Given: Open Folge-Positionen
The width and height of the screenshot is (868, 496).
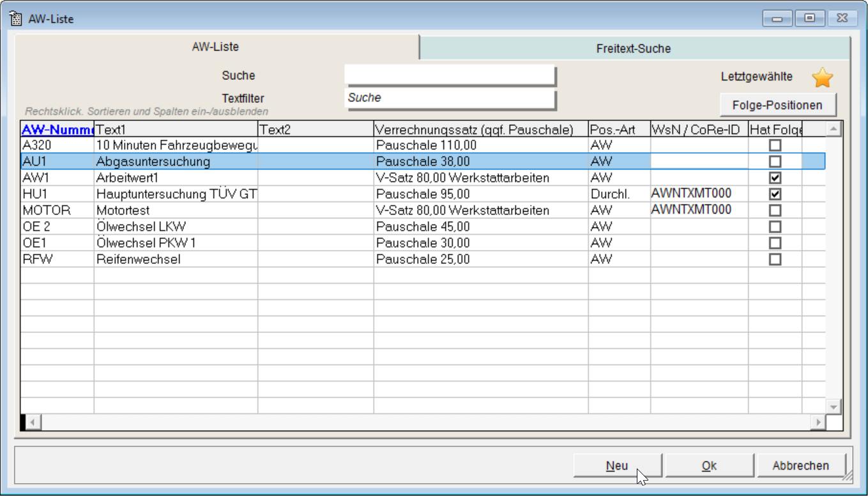Looking at the screenshot, I should pyautogui.click(x=777, y=105).
